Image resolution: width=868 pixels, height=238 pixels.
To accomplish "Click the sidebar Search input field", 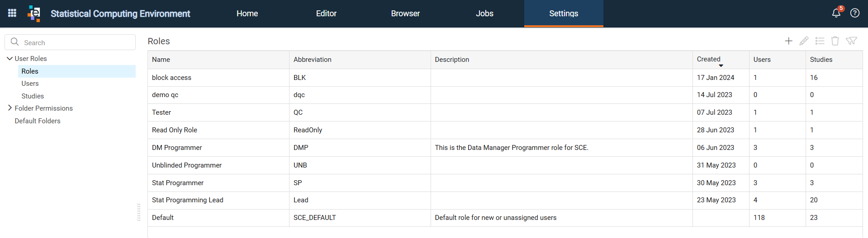I will [70, 42].
